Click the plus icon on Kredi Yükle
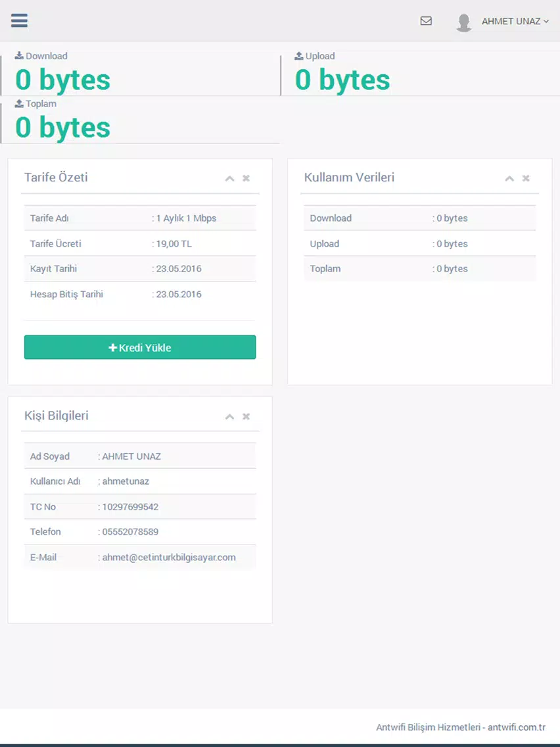This screenshot has width=560, height=747. (113, 348)
